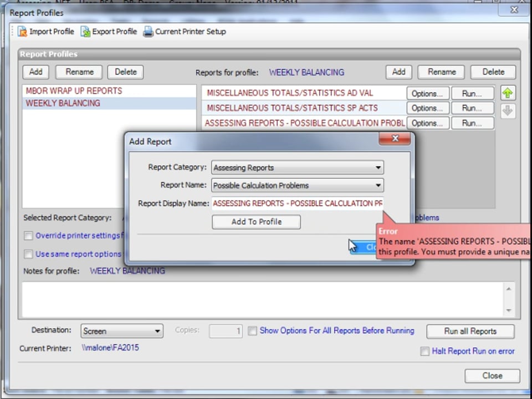Click the red Error tooltip message
This screenshot has width=532, height=399.
click(x=454, y=242)
